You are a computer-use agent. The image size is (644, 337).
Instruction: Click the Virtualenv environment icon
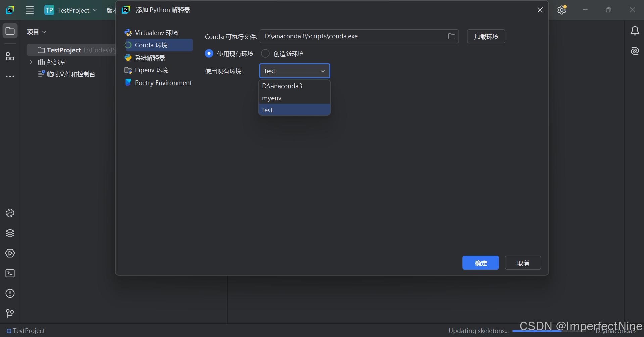[x=128, y=33]
